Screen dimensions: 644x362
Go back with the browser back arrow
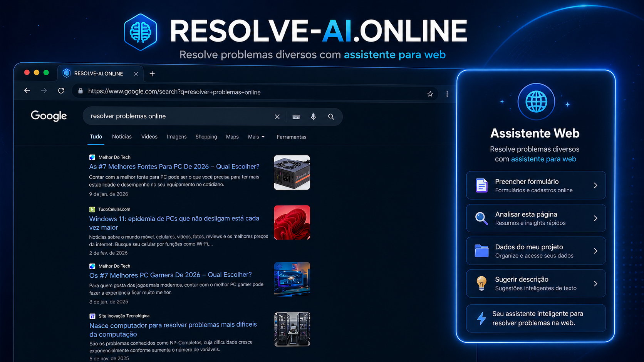[x=27, y=90]
